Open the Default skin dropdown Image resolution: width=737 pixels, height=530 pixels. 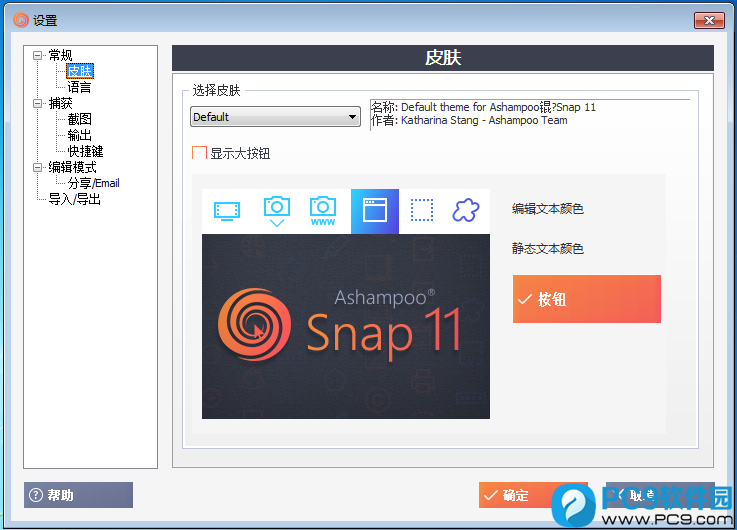[275, 117]
